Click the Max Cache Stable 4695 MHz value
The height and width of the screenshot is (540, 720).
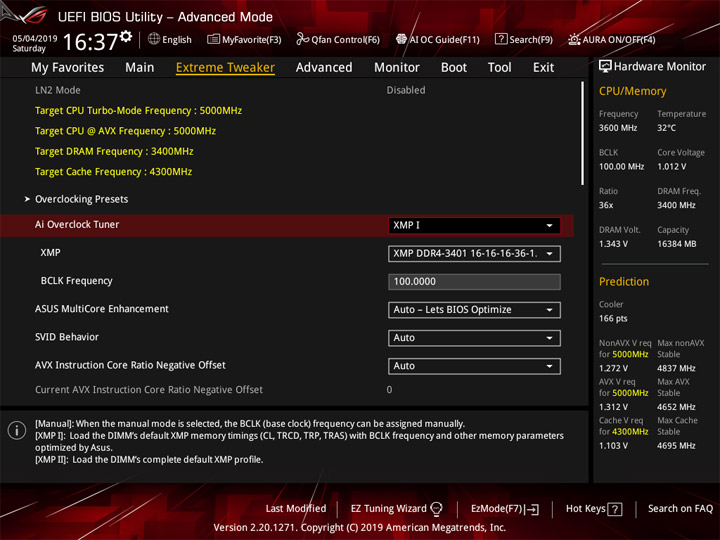(676, 446)
